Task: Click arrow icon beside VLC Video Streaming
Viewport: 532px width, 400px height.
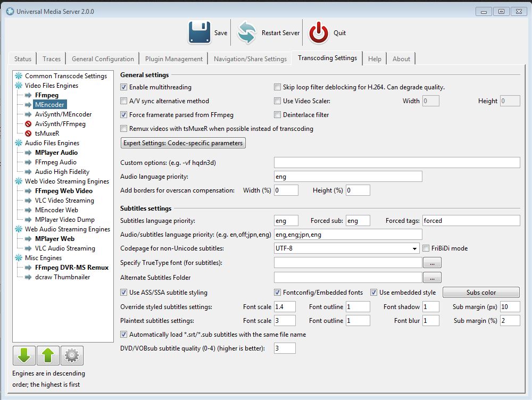Action: pos(29,201)
